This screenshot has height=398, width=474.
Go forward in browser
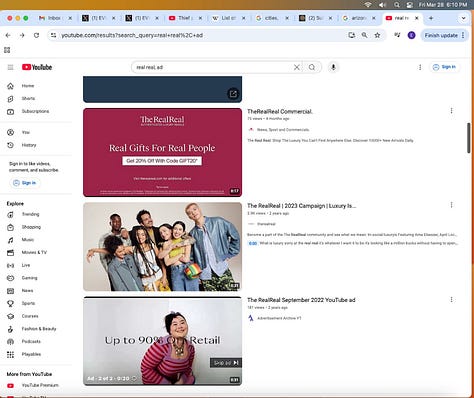22,35
